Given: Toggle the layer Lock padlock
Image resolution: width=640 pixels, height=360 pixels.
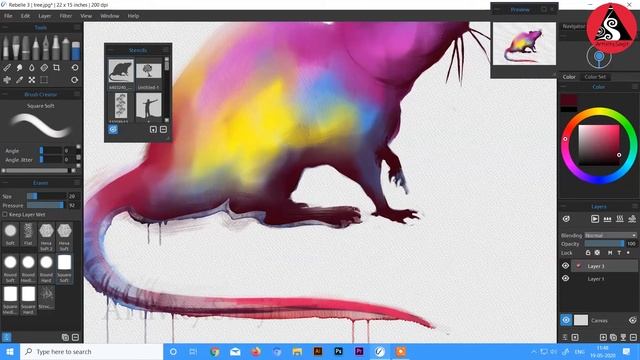Looking at the screenshot, I should tap(588, 253).
